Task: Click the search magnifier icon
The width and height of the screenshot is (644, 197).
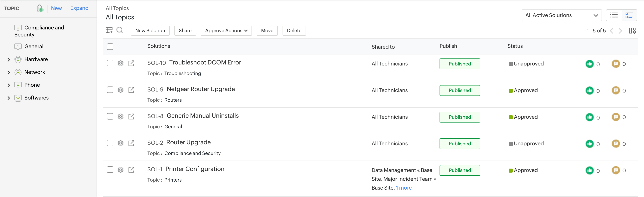Action: pyautogui.click(x=120, y=30)
